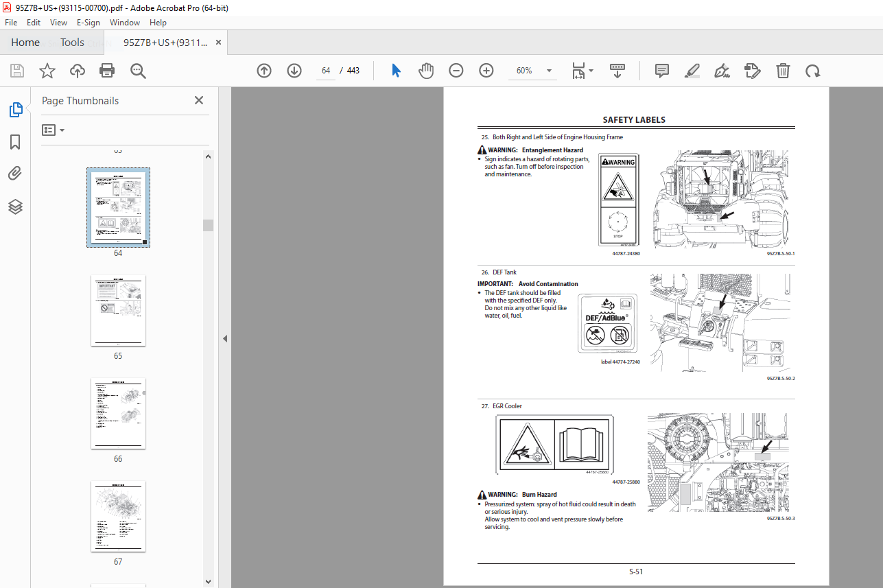Switch to the Tools tab
Image resolution: width=883 pixels, height=588 pixels.
[x=72, y=43]
